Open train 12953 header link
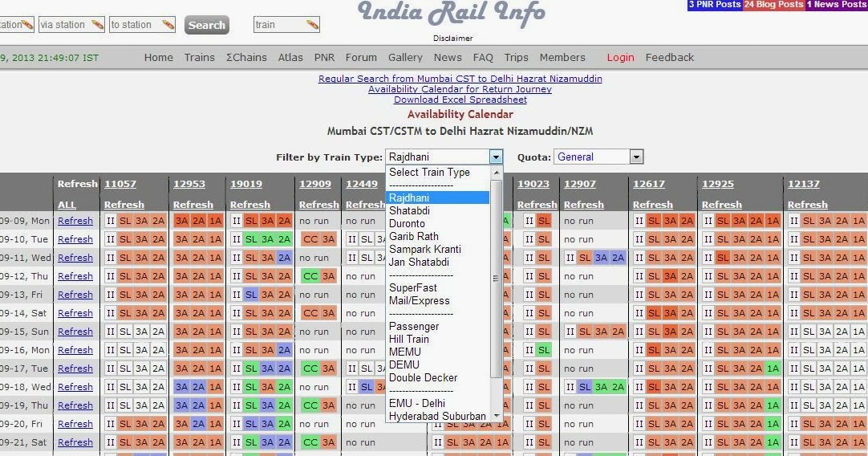The width and height of the screenshot is (868, 456). (x=189, y=184)
